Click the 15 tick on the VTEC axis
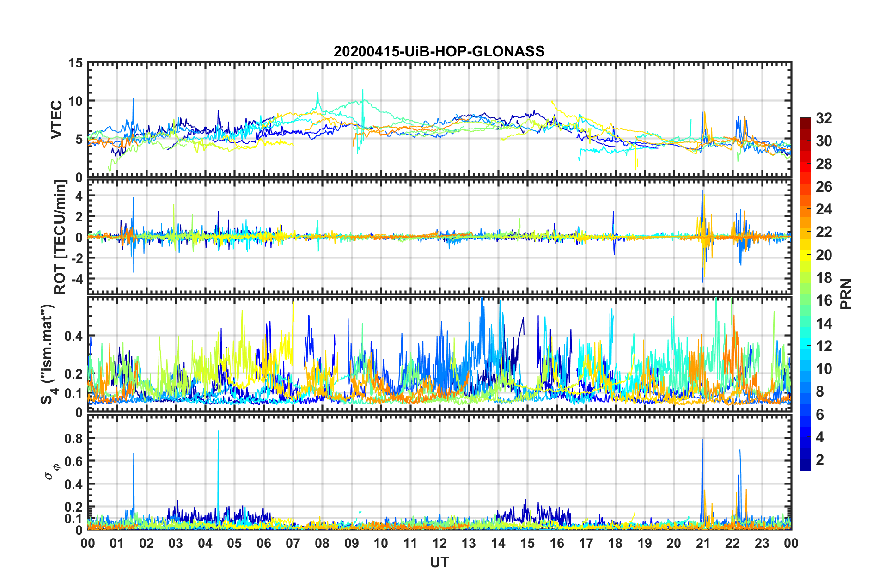Image resolution: width=879 pixels, height=588 pixels. pos(75,63)
